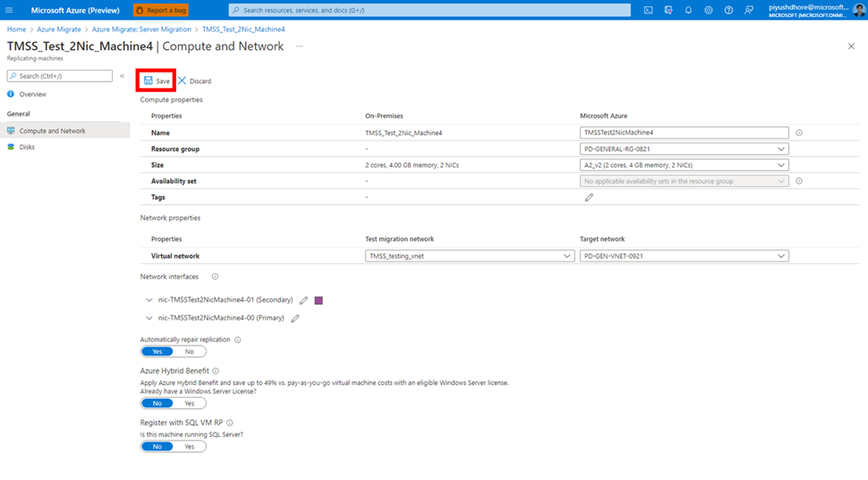Show info for Availability set
This screenshot has width=868, height=480.
pos(799,181)
